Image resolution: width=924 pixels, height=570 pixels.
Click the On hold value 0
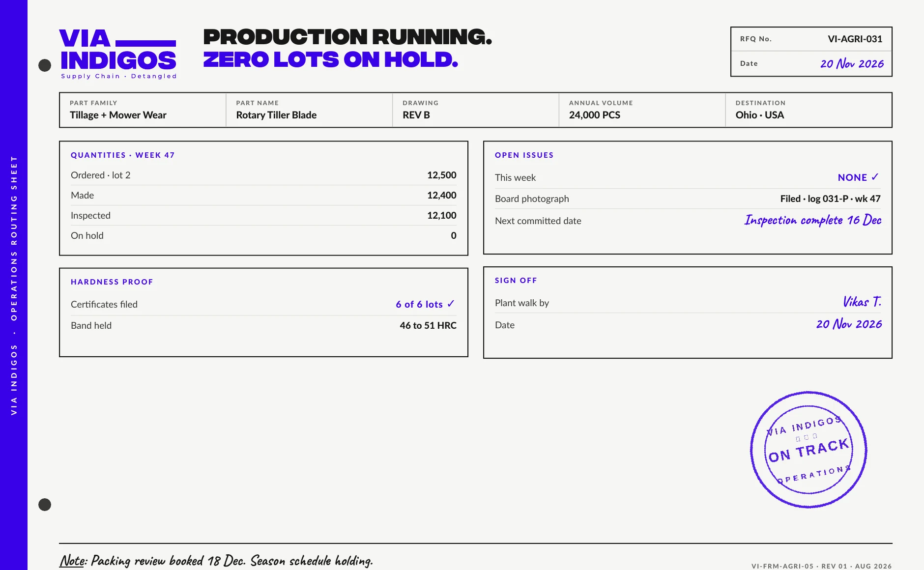[454, 235]
